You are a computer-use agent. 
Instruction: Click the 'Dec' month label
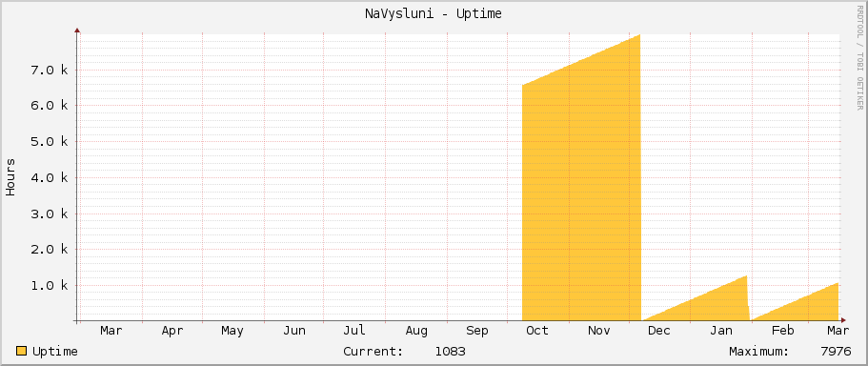point(658,331)
